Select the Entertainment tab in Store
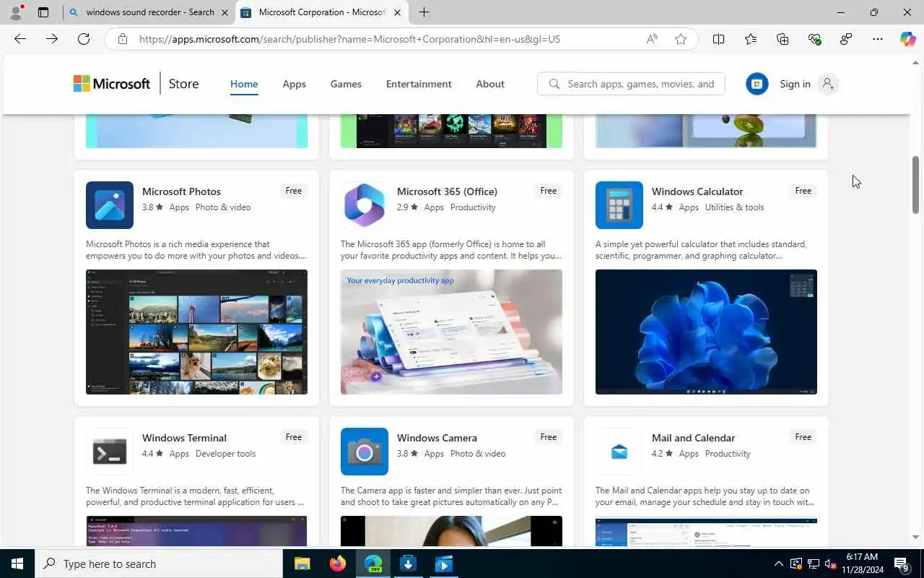This screenshot has width=924, height=578. [419, 84]
